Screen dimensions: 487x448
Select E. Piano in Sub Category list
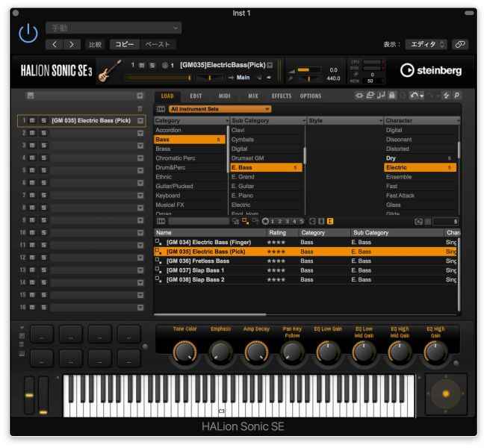point(267,196)
